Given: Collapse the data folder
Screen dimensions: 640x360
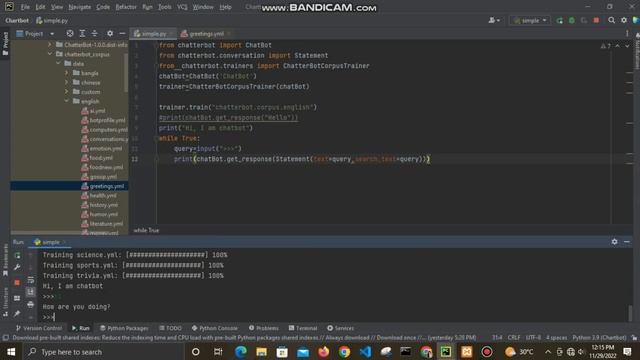Looking at the screenshot, I should point(58,63).
